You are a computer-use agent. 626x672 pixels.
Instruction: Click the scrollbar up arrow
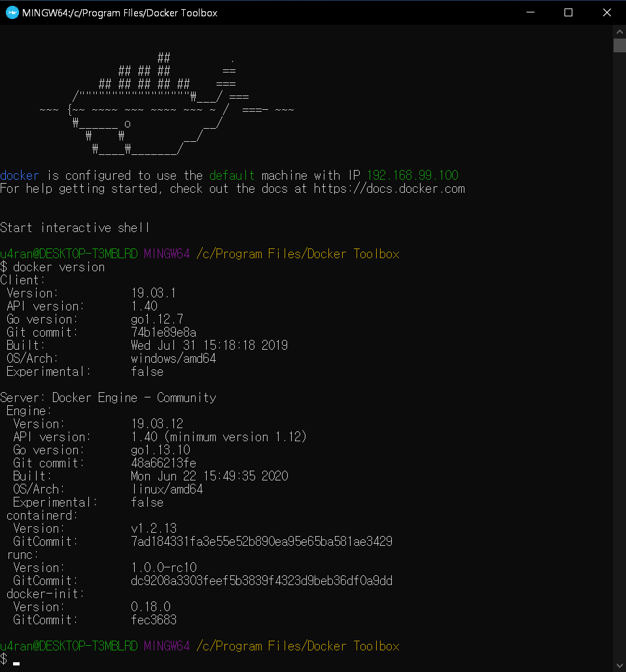tap(619, 32)
